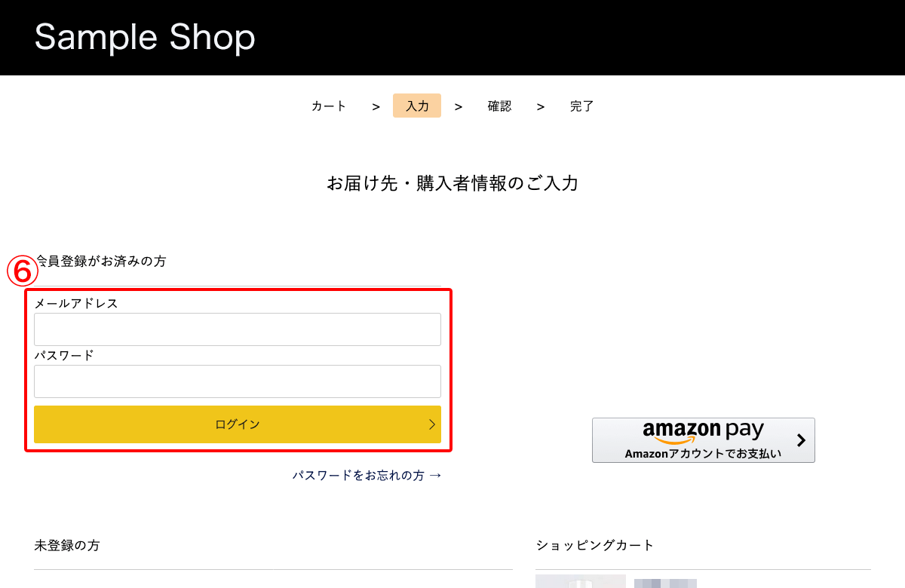Image resolution: width=905 pixels, height=588 pixels.
Task: Click the chevron arrow on ログイン button
Action: click(432, 424)
